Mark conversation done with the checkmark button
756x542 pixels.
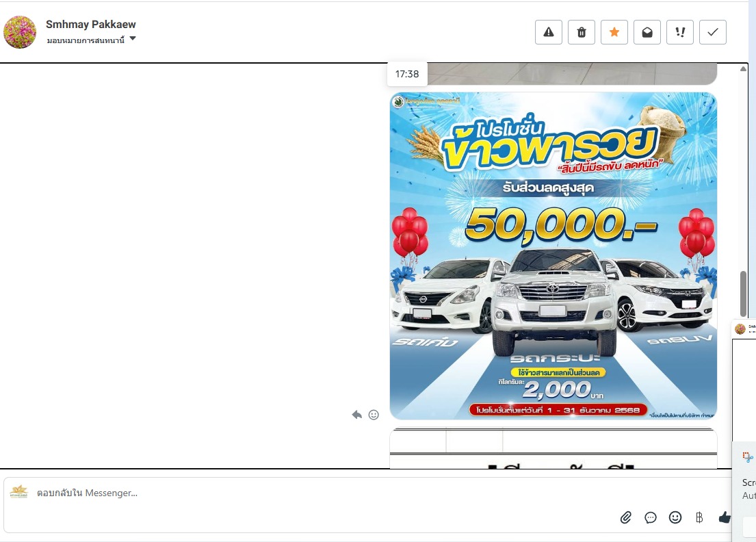tap(713, 32)
